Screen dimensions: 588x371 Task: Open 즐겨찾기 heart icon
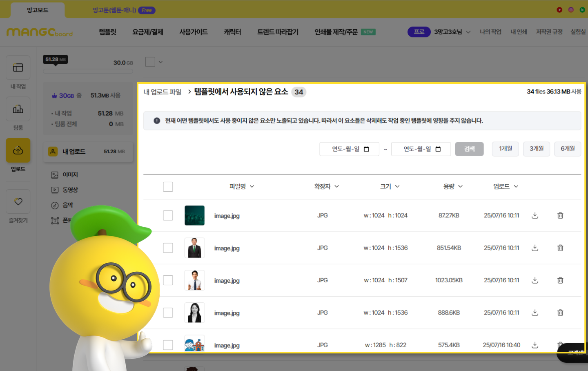click(18, 201)
